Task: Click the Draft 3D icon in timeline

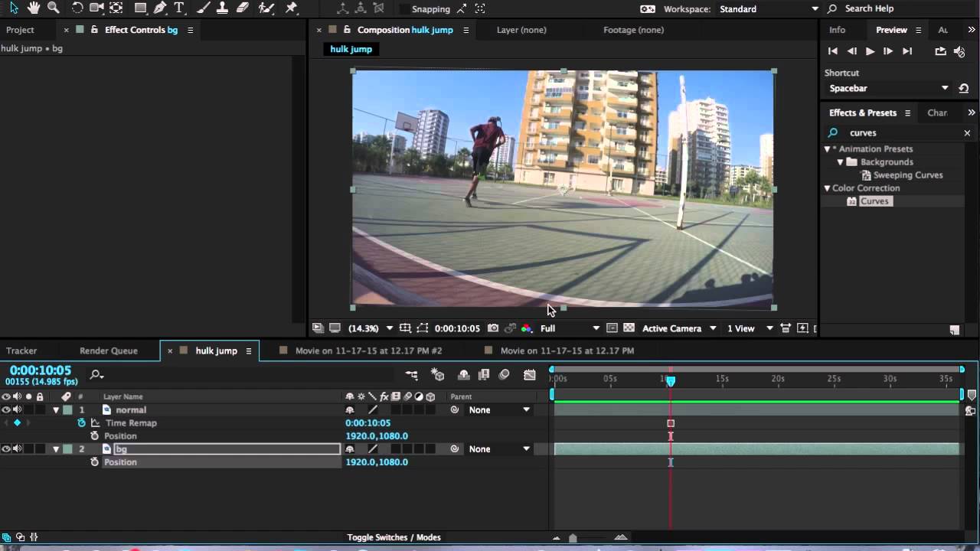Action: (438, 375)
